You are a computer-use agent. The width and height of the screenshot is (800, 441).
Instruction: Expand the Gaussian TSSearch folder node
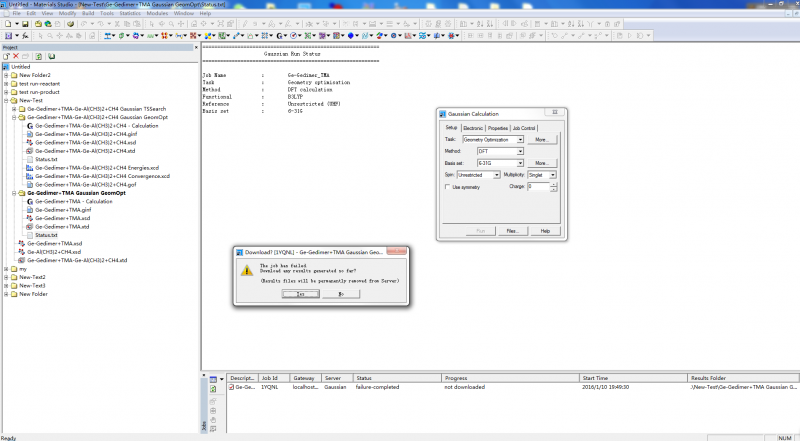coord(14,109)
